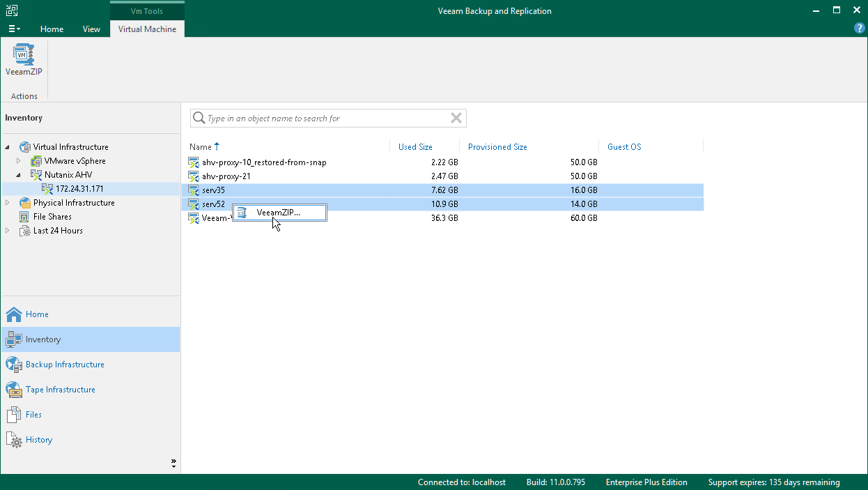Image resolution: width=868 pixels, height=490 pixels.
Task: Click the help question mark icon
Action: click(859, 29)
